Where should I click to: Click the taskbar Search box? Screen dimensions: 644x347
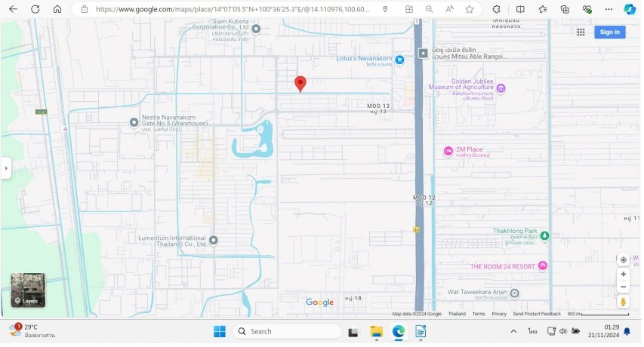(x=287, y=331)
